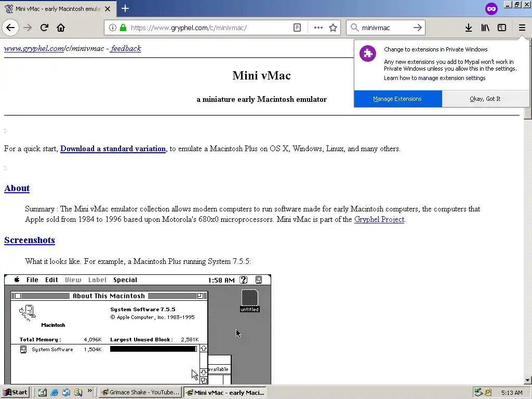Image resolution: width=532 pixels, height=399 pixels.
Task: Open the hamburger application menu
Action: tap(522, 28)
